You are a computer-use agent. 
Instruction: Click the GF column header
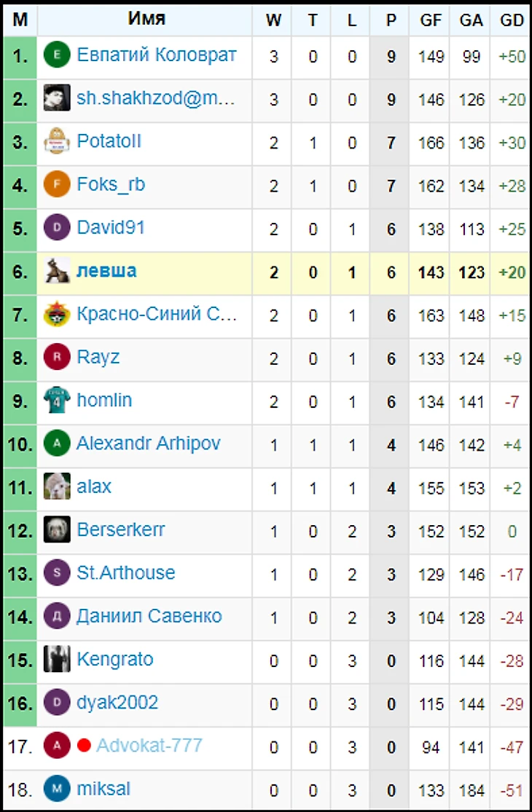coord(431,20)
